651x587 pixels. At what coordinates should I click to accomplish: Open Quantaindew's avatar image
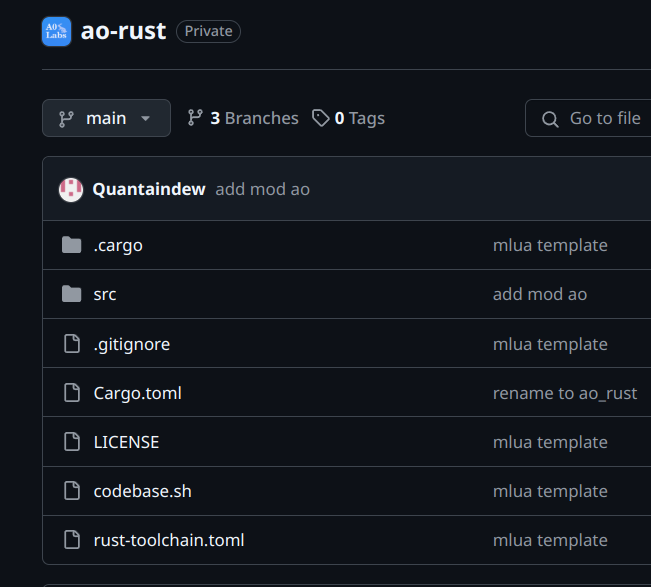pos(71,190)
